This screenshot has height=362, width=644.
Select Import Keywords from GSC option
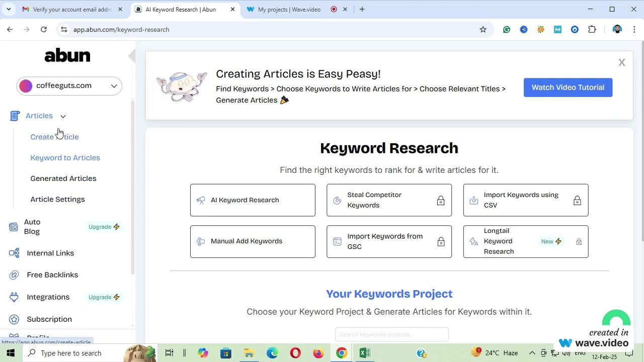pyautogui.click(x=389, y=241)
